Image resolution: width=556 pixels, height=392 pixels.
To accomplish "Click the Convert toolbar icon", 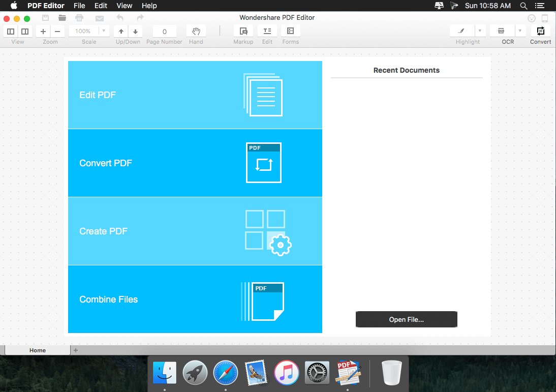I will point(541,31).
